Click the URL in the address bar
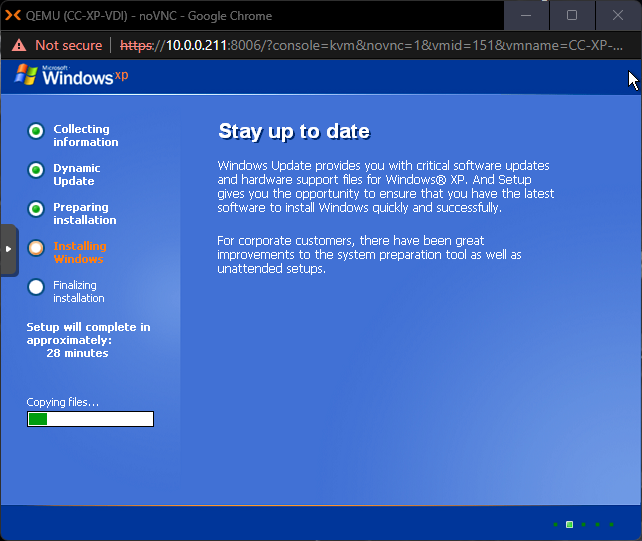Viewport: 642px width, 541px height. tap(371, 45)
